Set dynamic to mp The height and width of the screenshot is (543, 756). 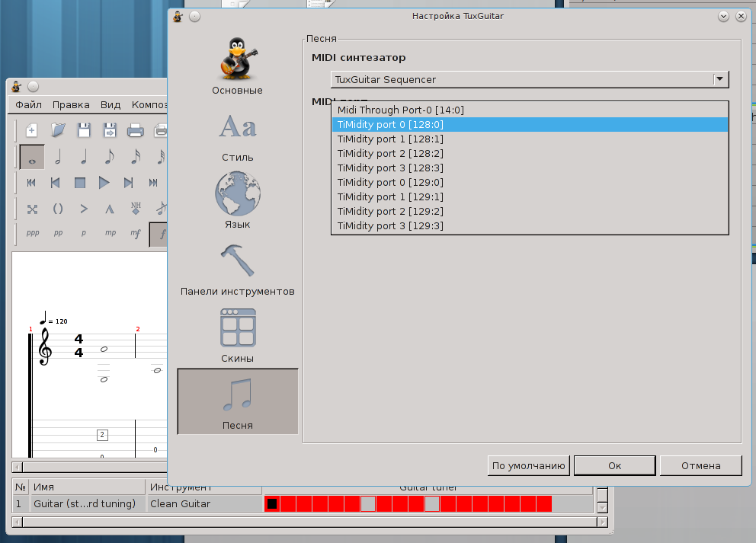(x=111, y=233)
